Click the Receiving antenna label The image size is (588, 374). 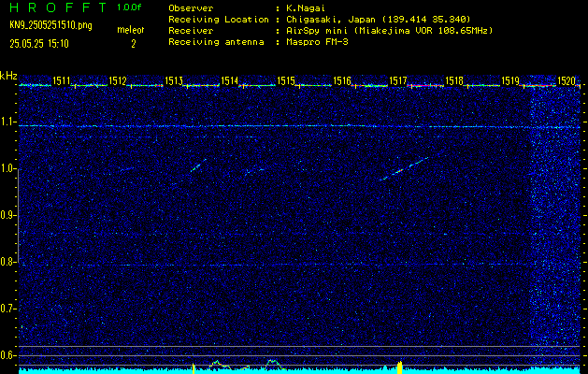point(216,42)
